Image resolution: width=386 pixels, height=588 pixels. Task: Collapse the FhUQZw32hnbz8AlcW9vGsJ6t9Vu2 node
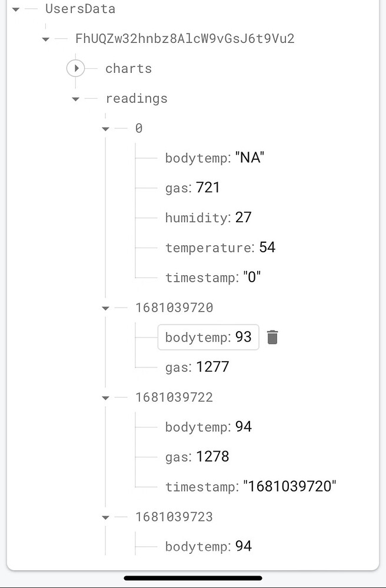coord(46,38)
